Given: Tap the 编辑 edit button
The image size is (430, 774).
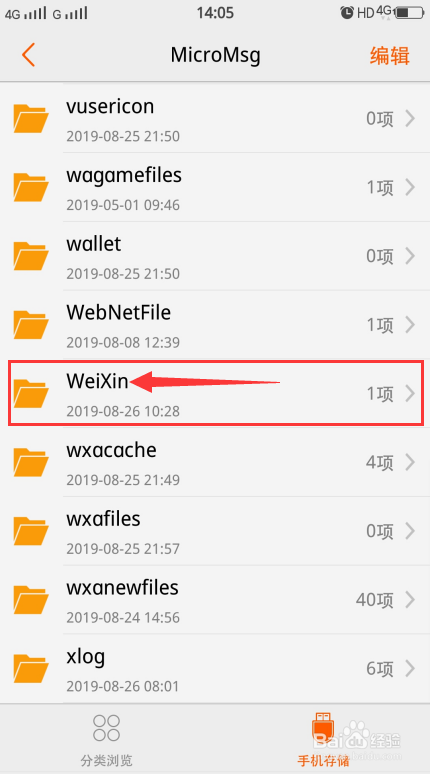Looking at the screenshot, I should coord(390,55).
